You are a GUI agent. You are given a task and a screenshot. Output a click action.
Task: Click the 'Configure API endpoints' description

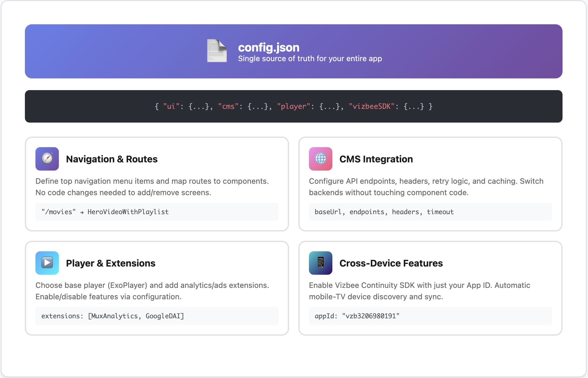tap(426, 187)
